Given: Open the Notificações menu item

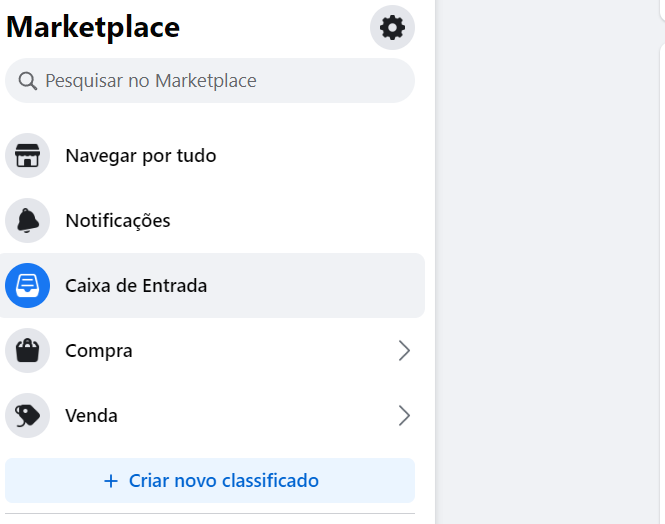Looking at the screenshot, I should (x=210, y=220).
